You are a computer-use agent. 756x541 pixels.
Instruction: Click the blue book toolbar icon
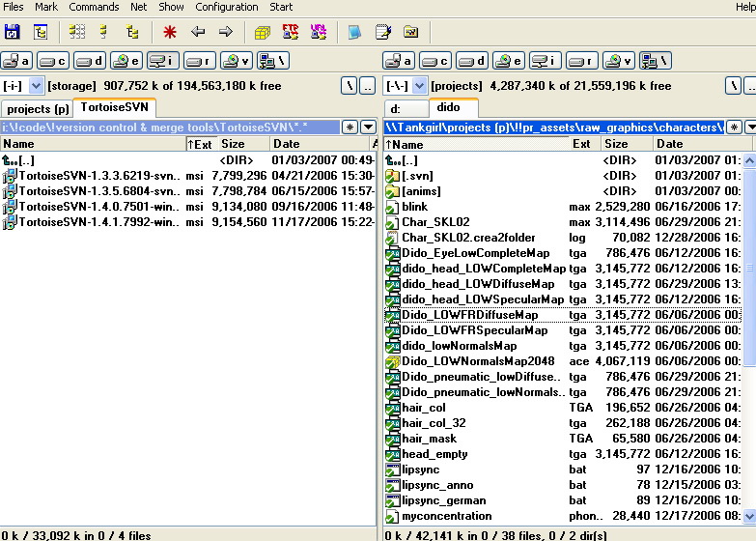click(x=354, y=32)
